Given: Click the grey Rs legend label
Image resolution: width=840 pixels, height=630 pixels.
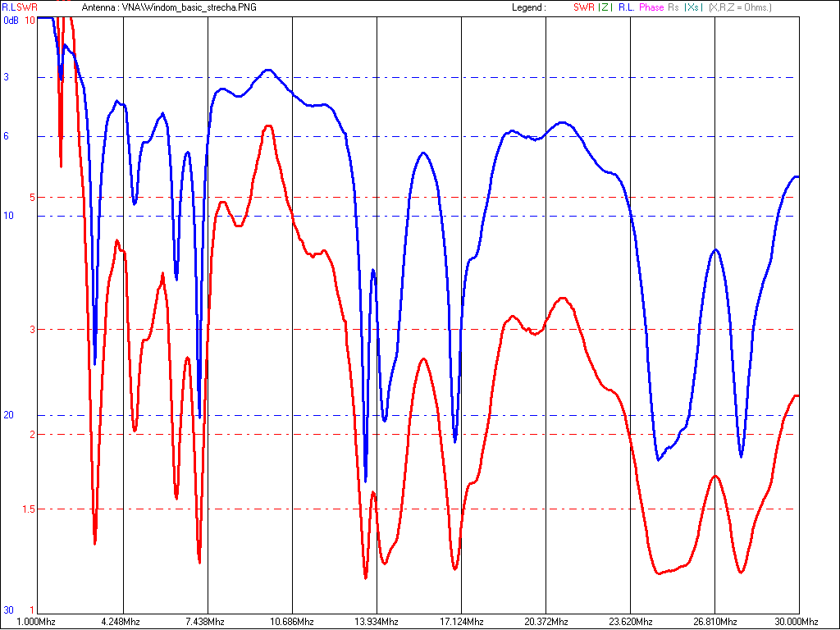Looking at the screenshot, I should click(x=673, y=7).
